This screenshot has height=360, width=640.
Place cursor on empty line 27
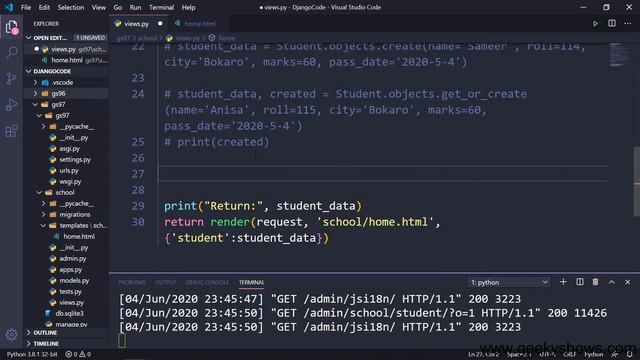(x=382, y=174)
